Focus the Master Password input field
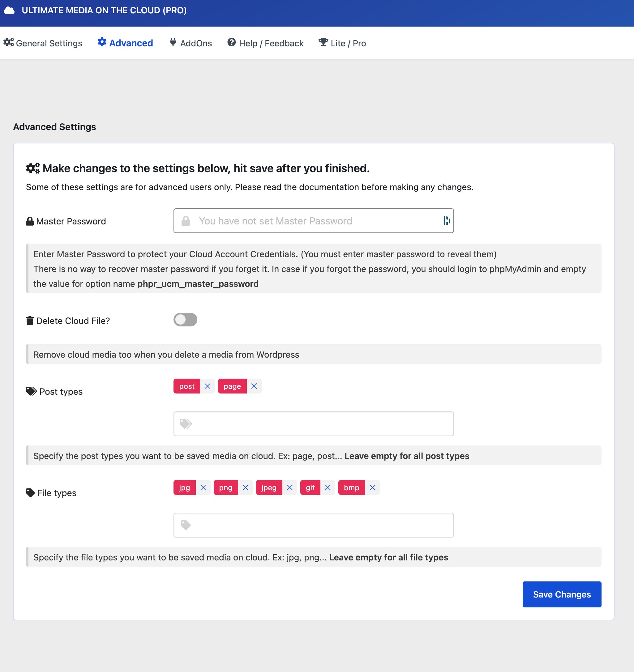The image size is (634, 672). pyautogui.click(x=313, y=221)
